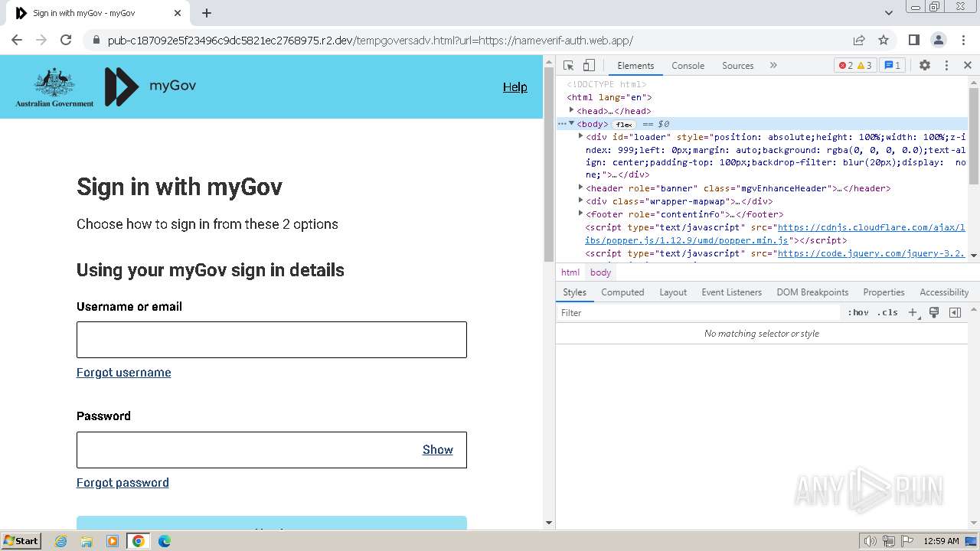Screen dimensions: 980x551
Task: Expand the footer contentinfo node
Action: (580, 214)
